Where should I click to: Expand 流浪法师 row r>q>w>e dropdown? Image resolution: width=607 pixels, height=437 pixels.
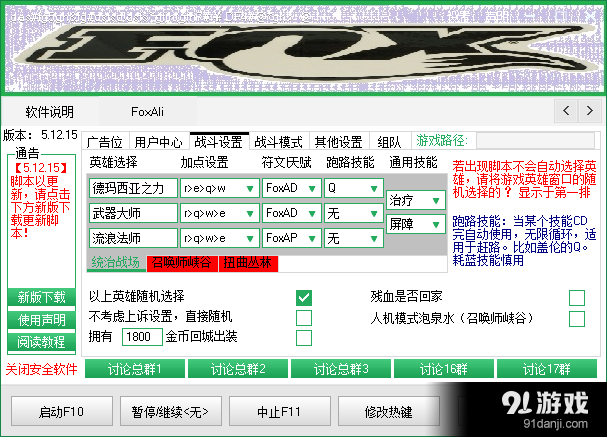point(219,238)
